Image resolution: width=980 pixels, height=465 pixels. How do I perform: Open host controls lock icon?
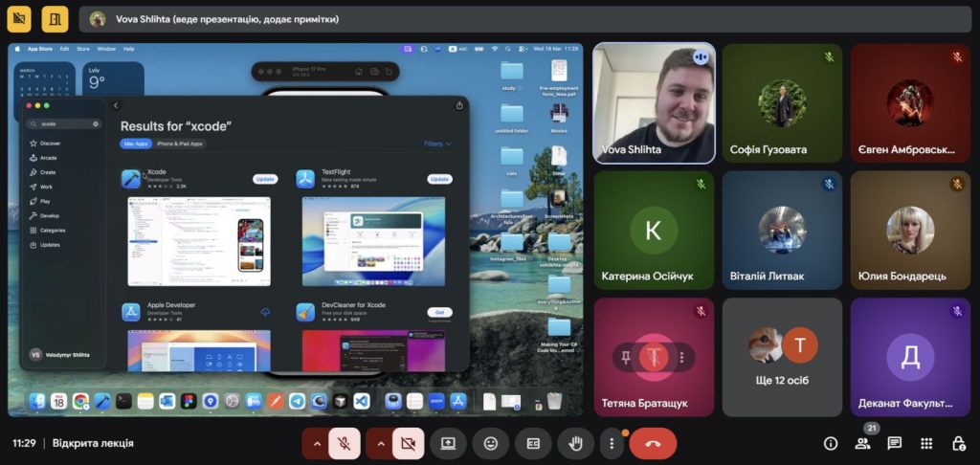[x=958, y=443]
